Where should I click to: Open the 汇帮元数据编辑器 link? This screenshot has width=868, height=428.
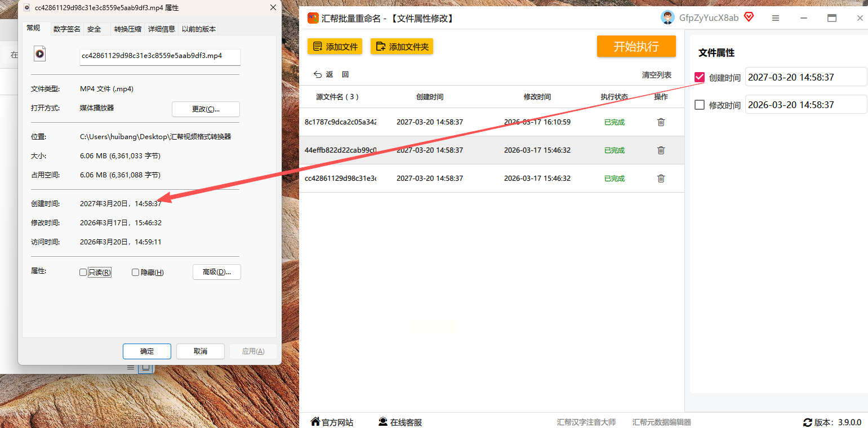(x=662, y=422)
